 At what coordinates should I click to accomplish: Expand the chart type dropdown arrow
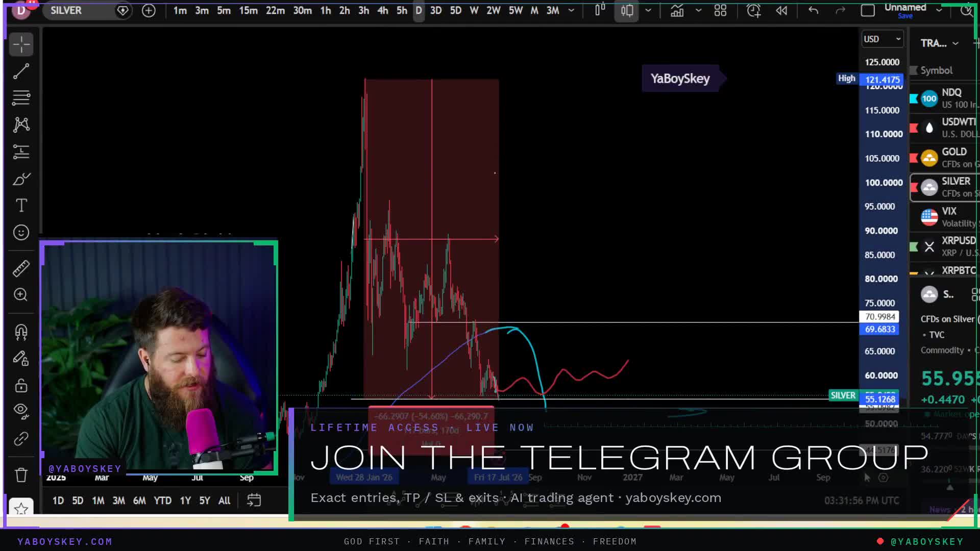[648, 10]
